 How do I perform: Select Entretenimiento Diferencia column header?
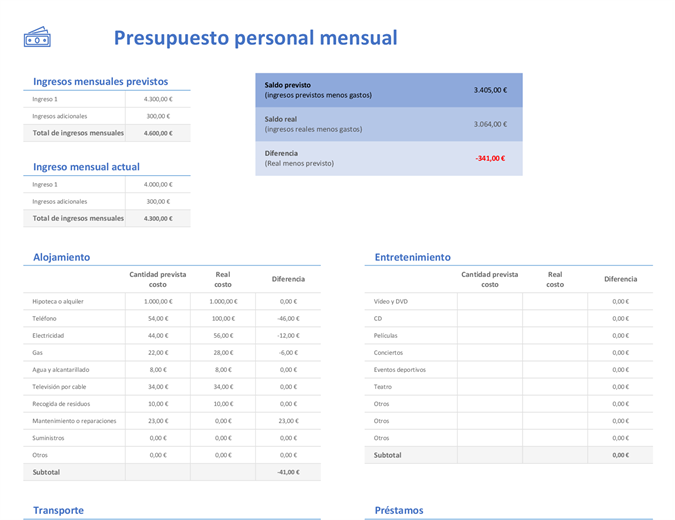(x=620, y=279)
